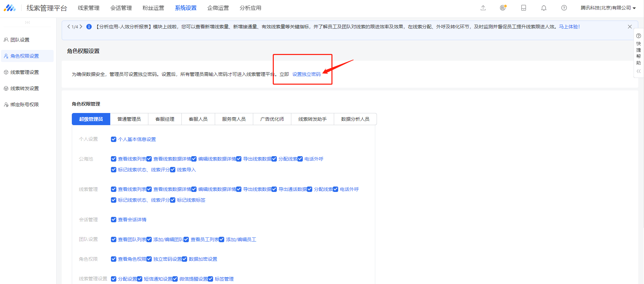Toggle 添加/编辑团队 checkbox

149,239
